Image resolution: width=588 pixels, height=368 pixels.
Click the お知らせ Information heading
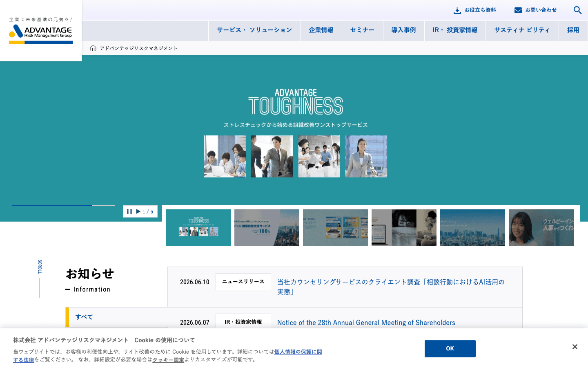point(90,280)
